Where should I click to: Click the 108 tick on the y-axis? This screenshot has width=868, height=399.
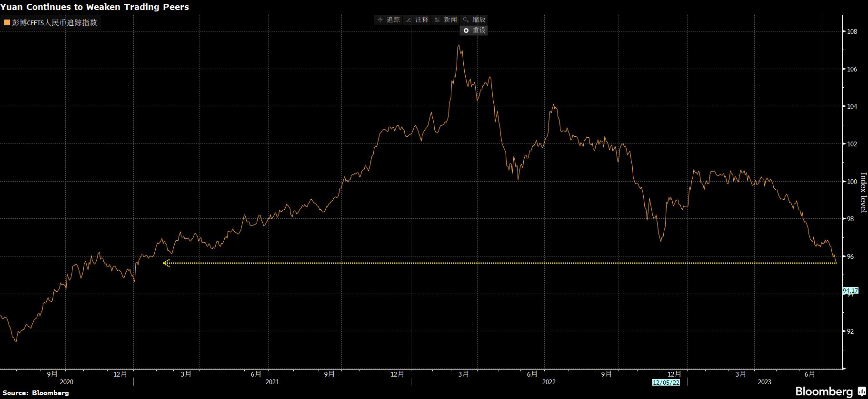pyautogui.click(x=852, y=31)
